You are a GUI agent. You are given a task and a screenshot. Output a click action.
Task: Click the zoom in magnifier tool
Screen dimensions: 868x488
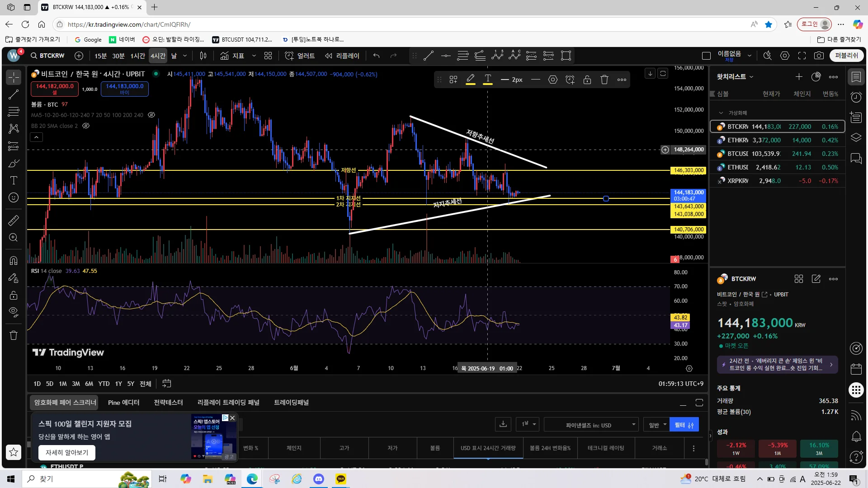[x=14, y=238]
